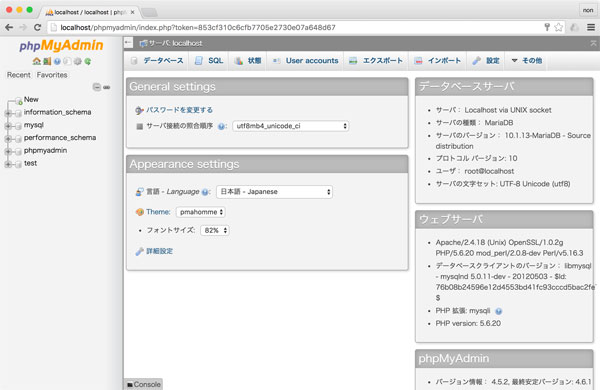
Task: Click the database icon beside phpmyadmin
Action: (x=18, y=152)
